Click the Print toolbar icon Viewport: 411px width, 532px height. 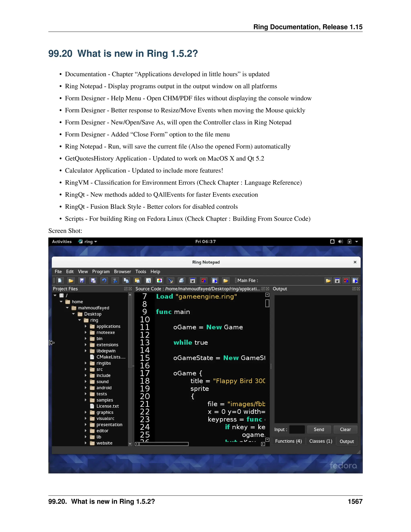click(181, 280)
